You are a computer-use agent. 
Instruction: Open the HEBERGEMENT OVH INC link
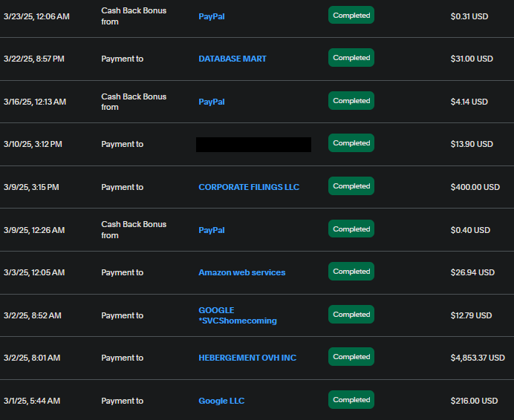247,358
